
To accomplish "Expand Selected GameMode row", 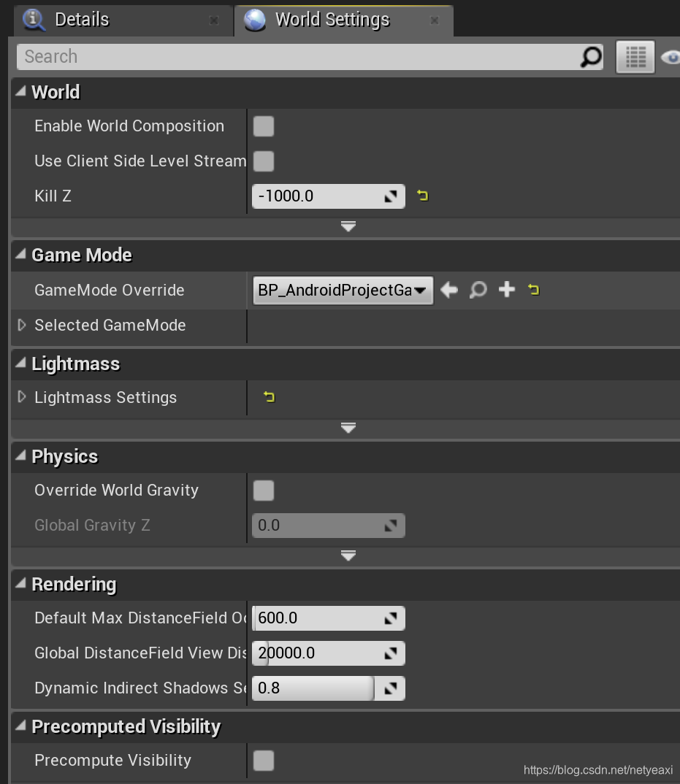I will click(x=21, y=325).
